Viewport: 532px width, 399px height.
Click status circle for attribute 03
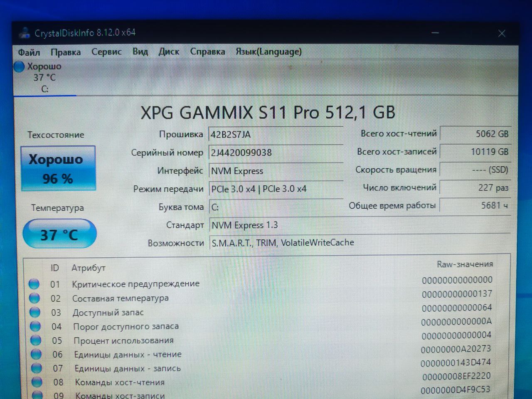click(x=35, y=312)
